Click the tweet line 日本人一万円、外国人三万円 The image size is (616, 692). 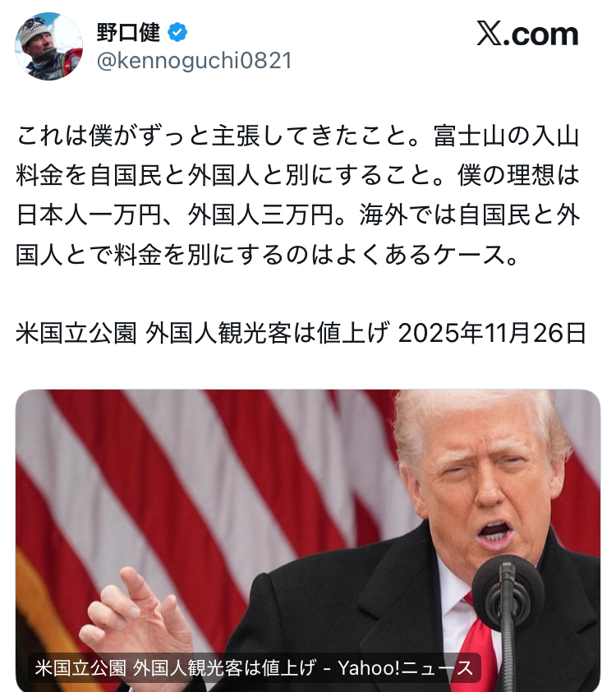coord(297,215)
